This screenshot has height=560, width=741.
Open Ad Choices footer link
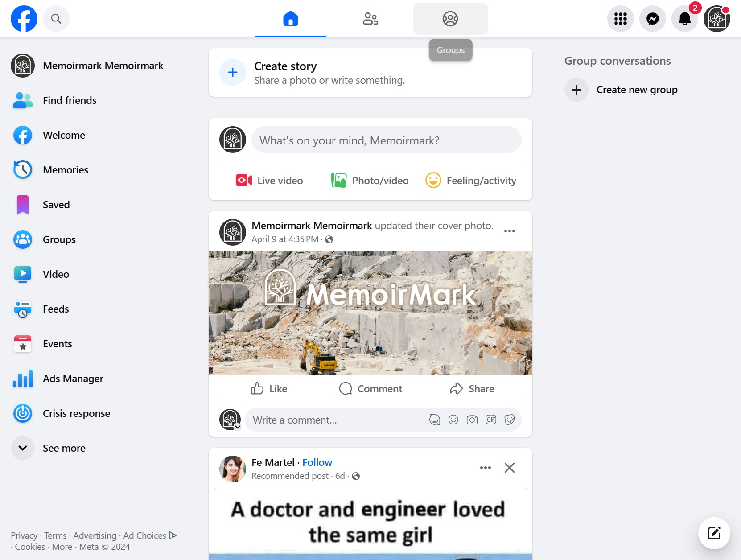coord(150,535)
